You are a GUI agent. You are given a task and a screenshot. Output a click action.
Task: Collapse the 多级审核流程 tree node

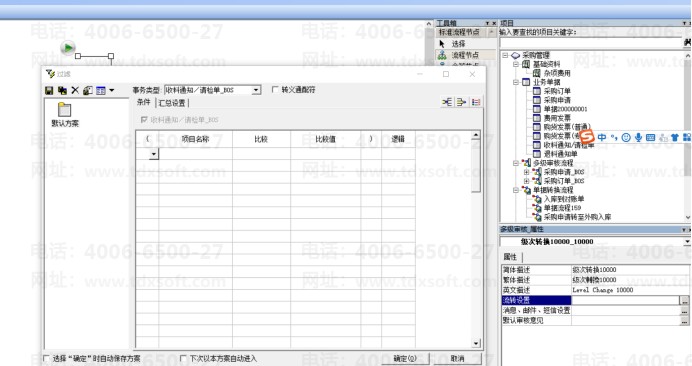[516, 163]
